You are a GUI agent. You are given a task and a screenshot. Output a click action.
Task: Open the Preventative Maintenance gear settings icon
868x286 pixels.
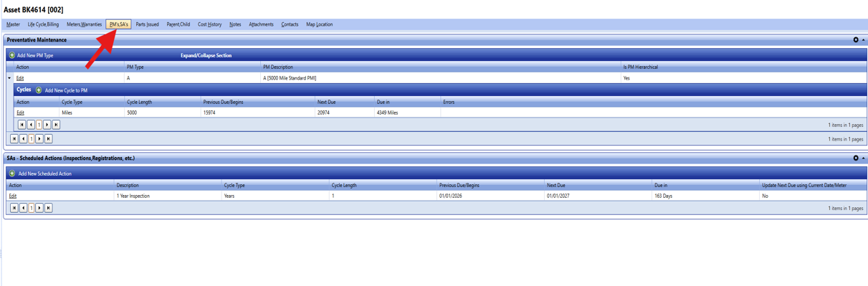pyautogui.click(x=855, y=40)
